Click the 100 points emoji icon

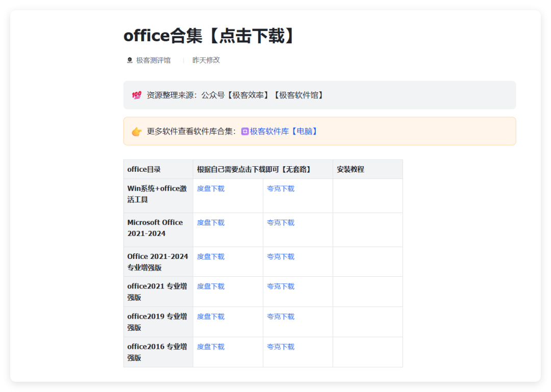pyautogui.click(x=136, y=95)
